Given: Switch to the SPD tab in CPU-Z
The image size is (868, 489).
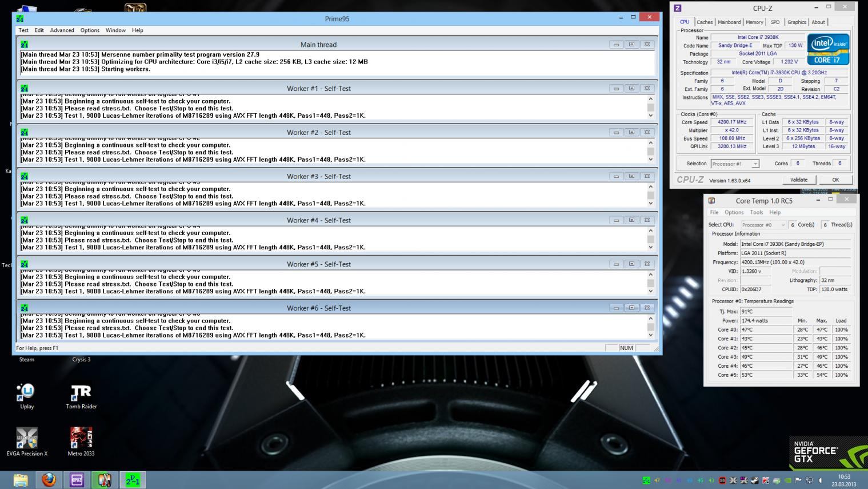Looking at the screenshot, I should pos(775,22).
